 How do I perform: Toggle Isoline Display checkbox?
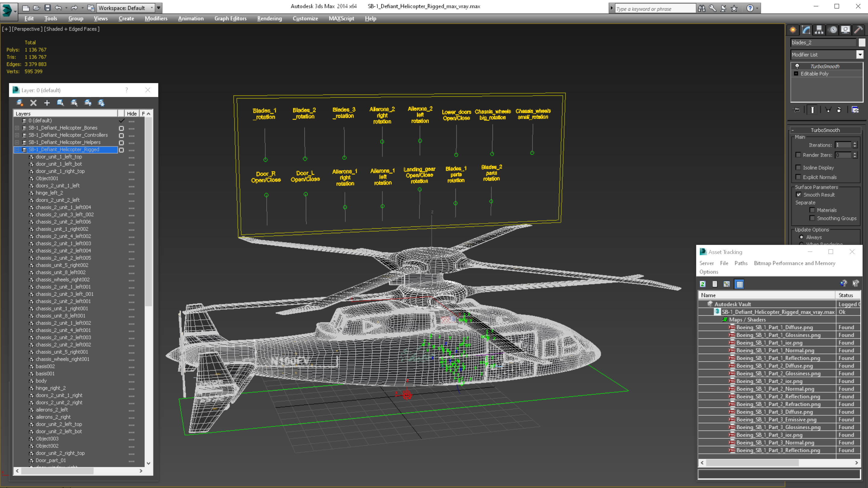798,167
